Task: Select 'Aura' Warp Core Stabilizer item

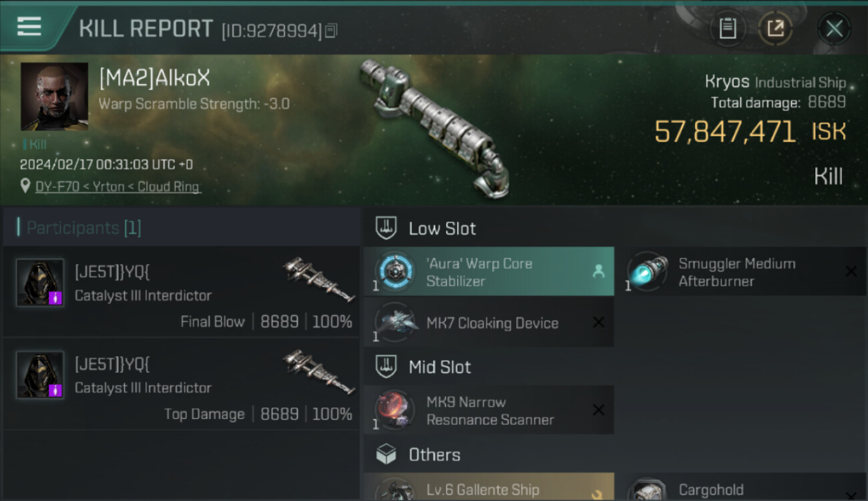Action: point(489,272)
